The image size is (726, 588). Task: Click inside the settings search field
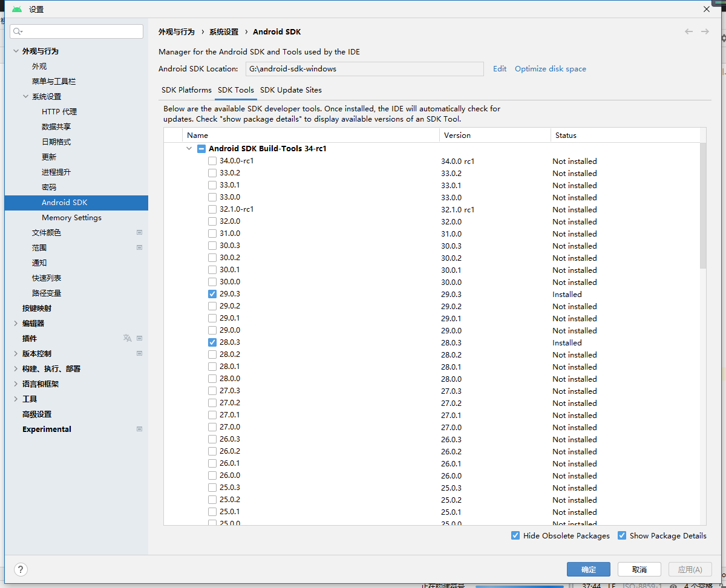(76, 31)
